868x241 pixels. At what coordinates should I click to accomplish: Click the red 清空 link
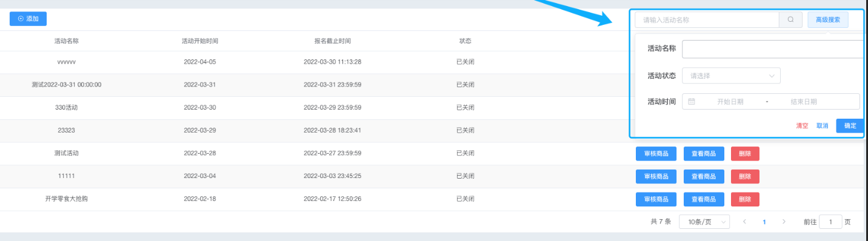click(x=802, y=126)
